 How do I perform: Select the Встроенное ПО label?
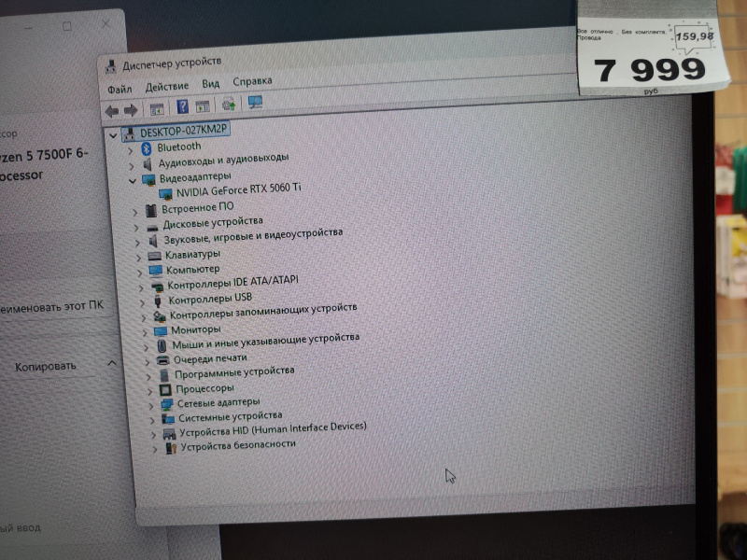[197, 208]
